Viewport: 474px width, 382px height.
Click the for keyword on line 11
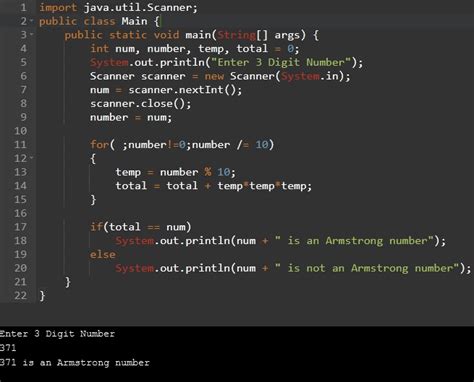tap(99, 145)
